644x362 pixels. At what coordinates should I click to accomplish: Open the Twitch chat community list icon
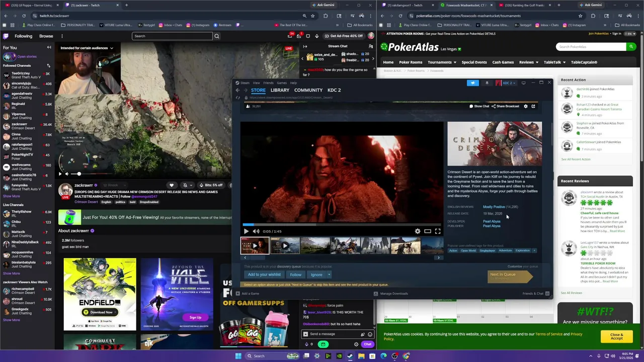point(370,46)
